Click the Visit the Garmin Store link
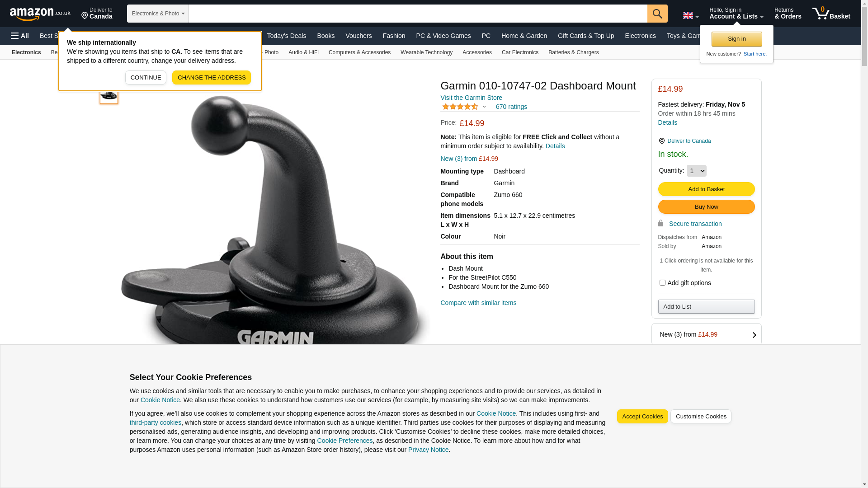The height and width of the screenshot is (488, 868). click(x=471, y=98)
